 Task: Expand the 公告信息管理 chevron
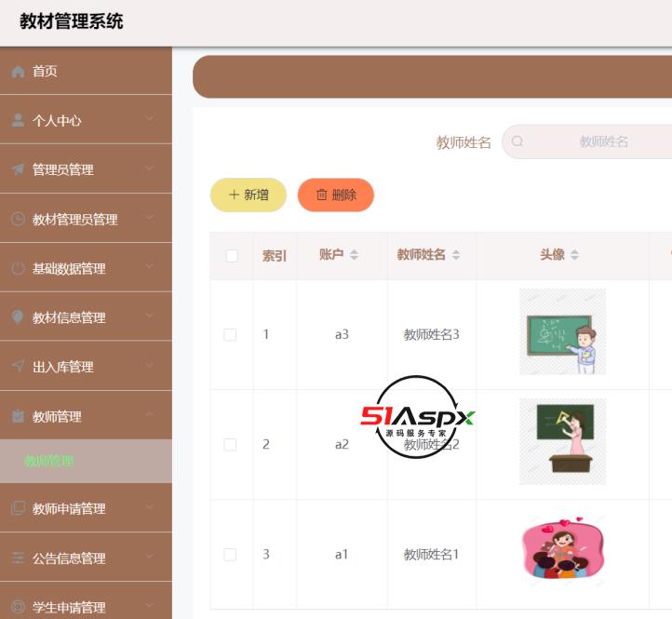click(x=150, y=556)
